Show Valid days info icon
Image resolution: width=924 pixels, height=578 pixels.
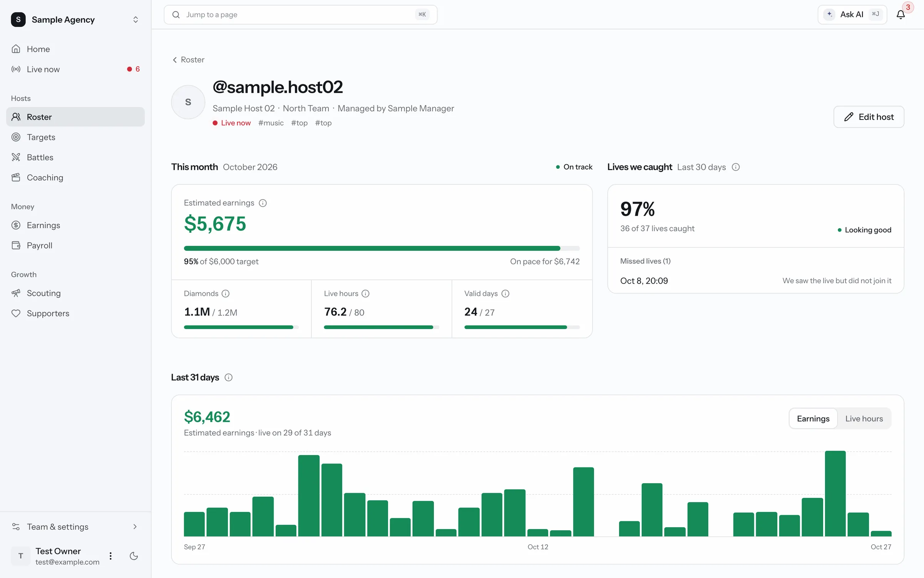[506, 294]
